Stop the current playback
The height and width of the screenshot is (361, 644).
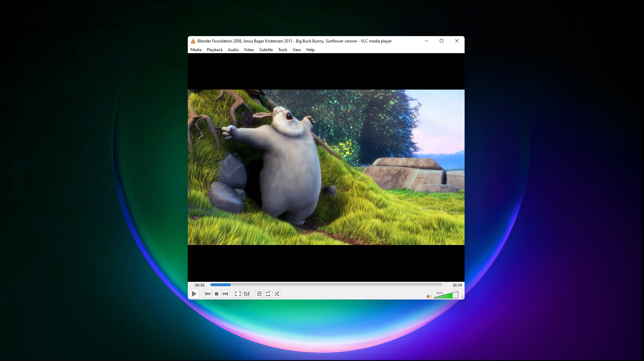[216, 294]
